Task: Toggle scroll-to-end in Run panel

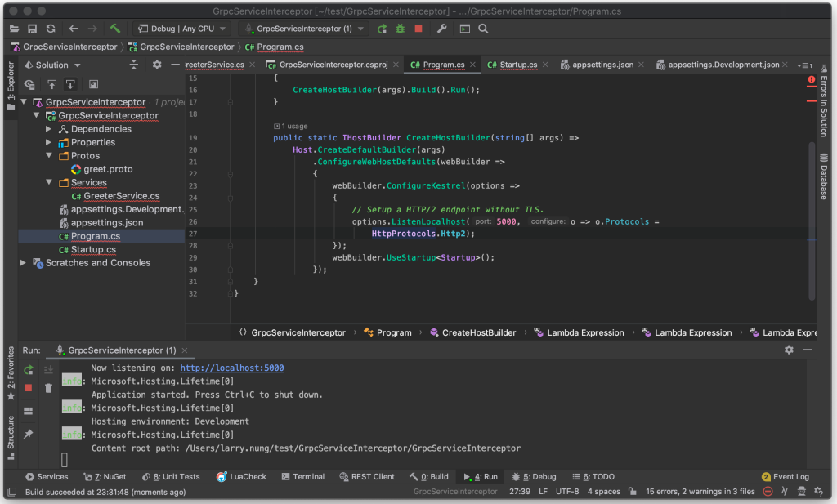Action: click(48, 369)
